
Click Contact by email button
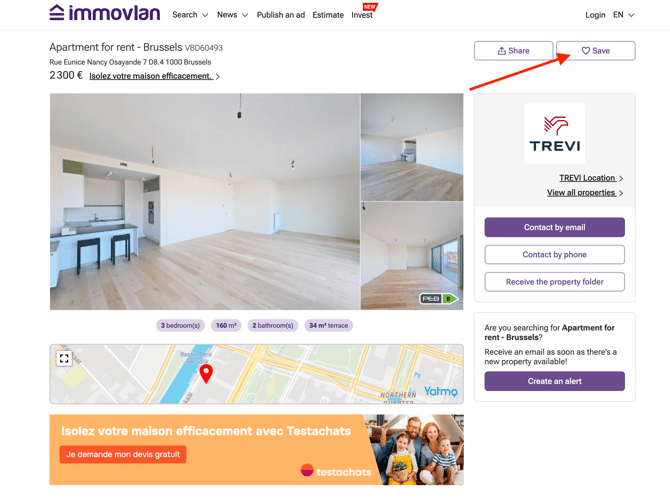click(555, 227)
